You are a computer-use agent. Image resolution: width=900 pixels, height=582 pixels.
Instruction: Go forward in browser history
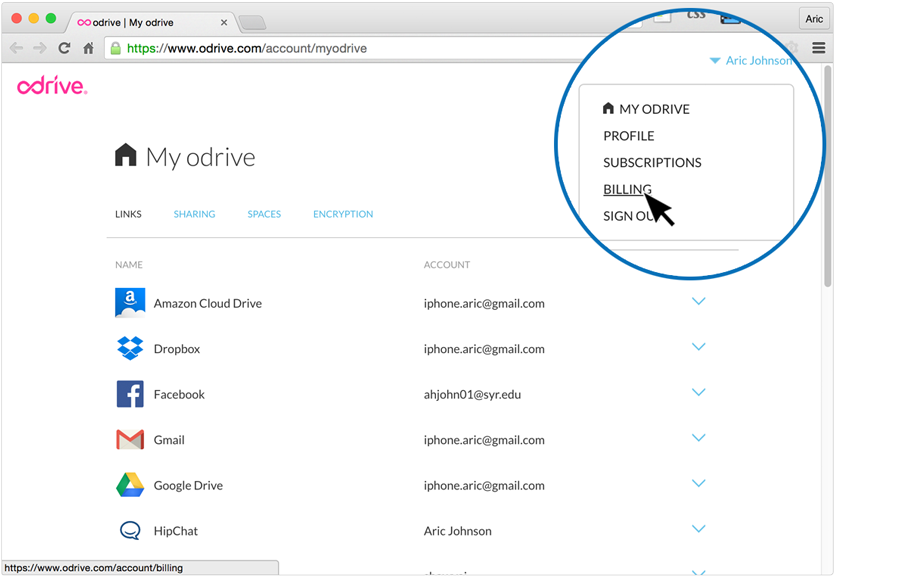pyautogui.click(x=40, y=48)
